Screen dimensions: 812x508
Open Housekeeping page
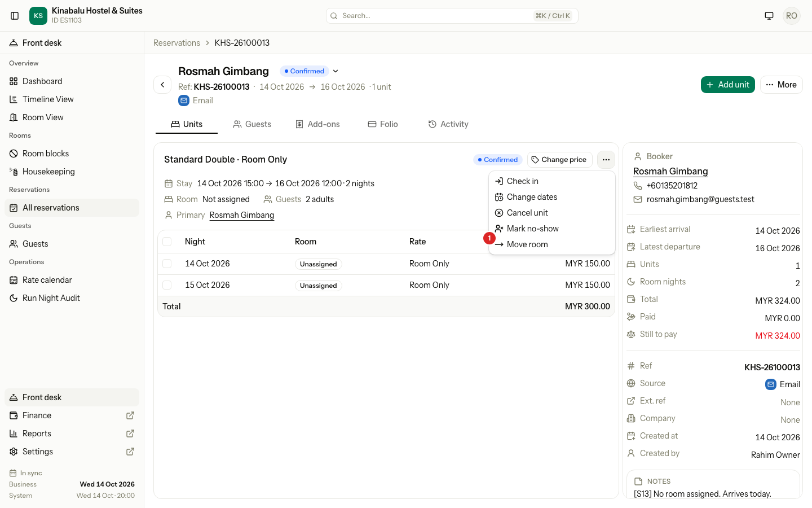(x=72, y=172)
